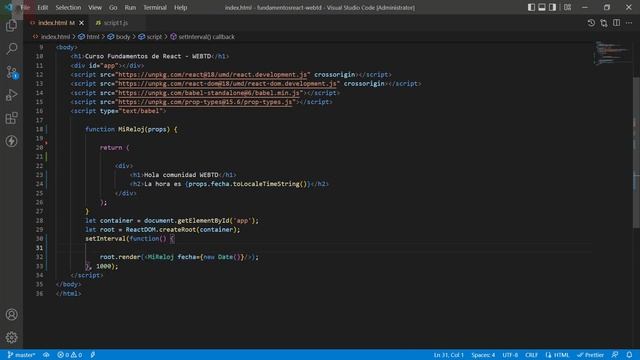
Task: Split the editor to the right
Action: pyautogui.click(x=616, y=23)
